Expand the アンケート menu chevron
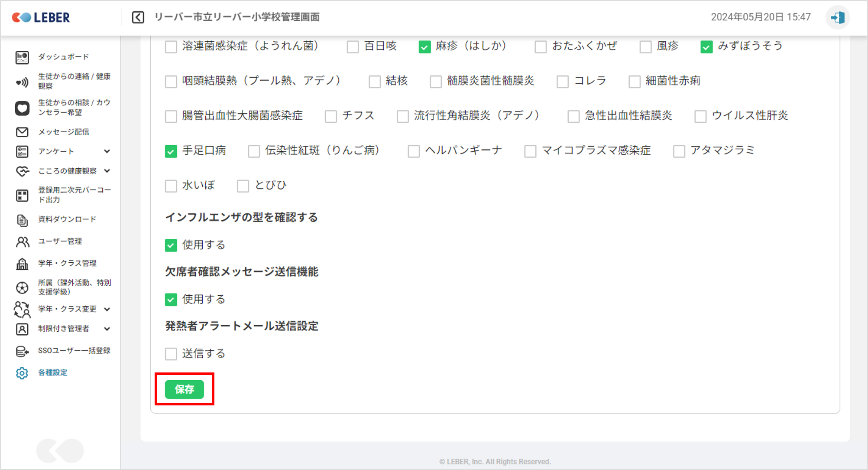868x470 pixels. tap(107, 151)
